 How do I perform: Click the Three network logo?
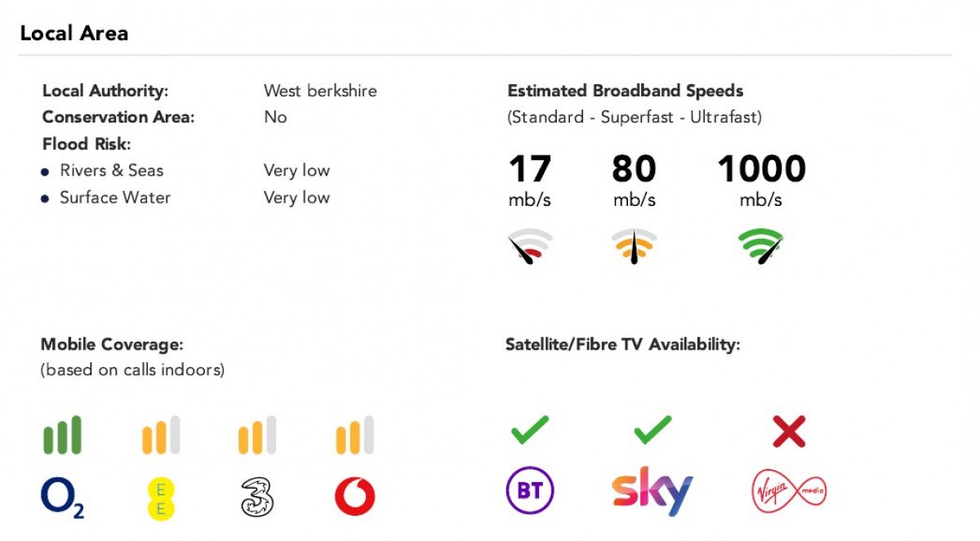[257, 497]
